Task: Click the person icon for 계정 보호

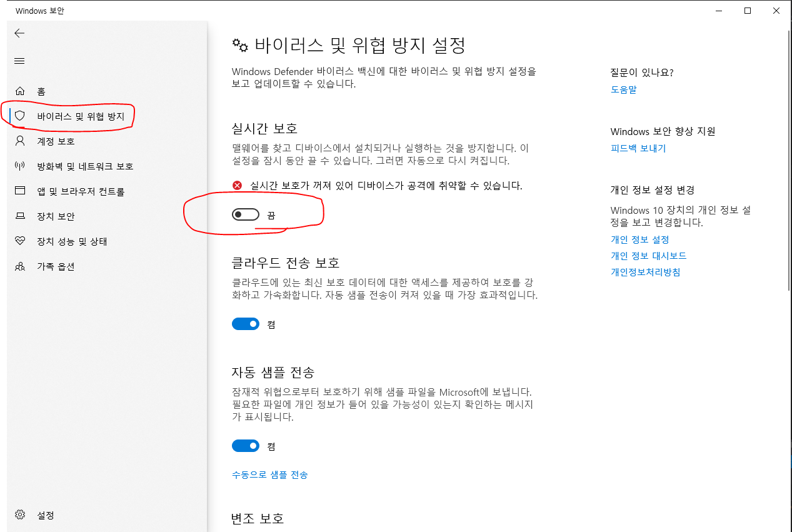Action: (20, 141)
